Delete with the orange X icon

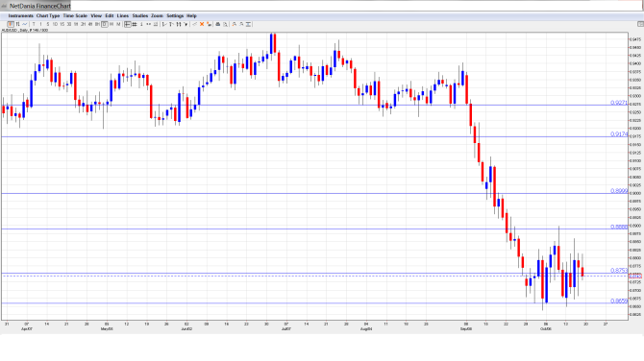pos(202,24)
